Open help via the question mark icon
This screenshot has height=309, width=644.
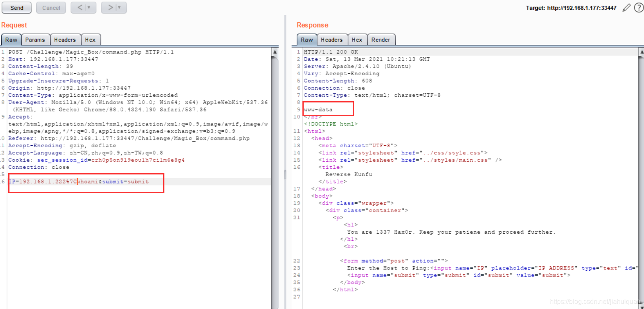tap(638, 7)
